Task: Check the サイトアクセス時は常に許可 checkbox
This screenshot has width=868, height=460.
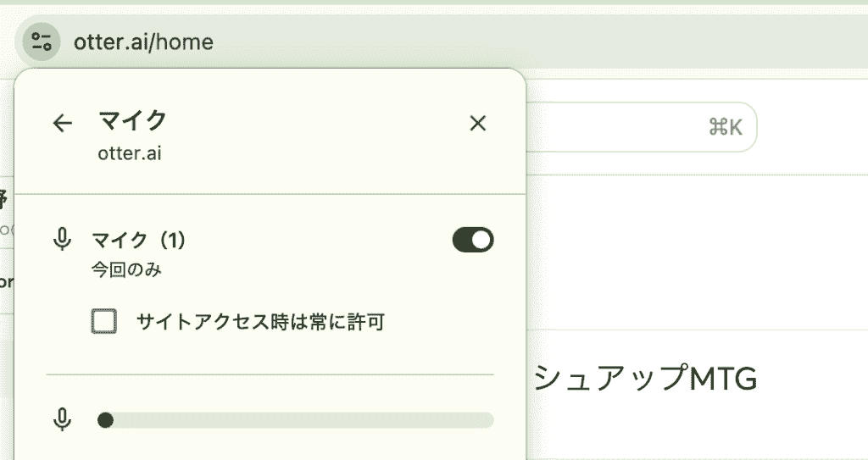Action: (x=104, y=321)
